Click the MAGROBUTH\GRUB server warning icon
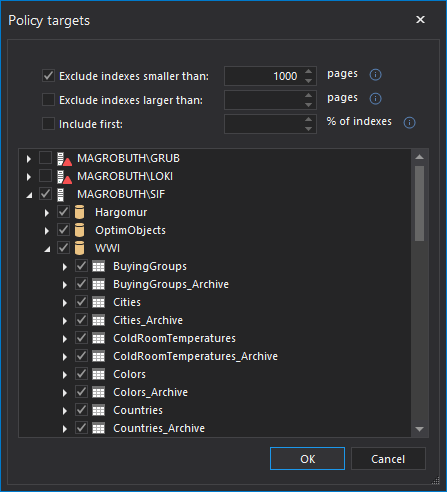The height and width of the screenshot is (492, 447). click(64, 159)
